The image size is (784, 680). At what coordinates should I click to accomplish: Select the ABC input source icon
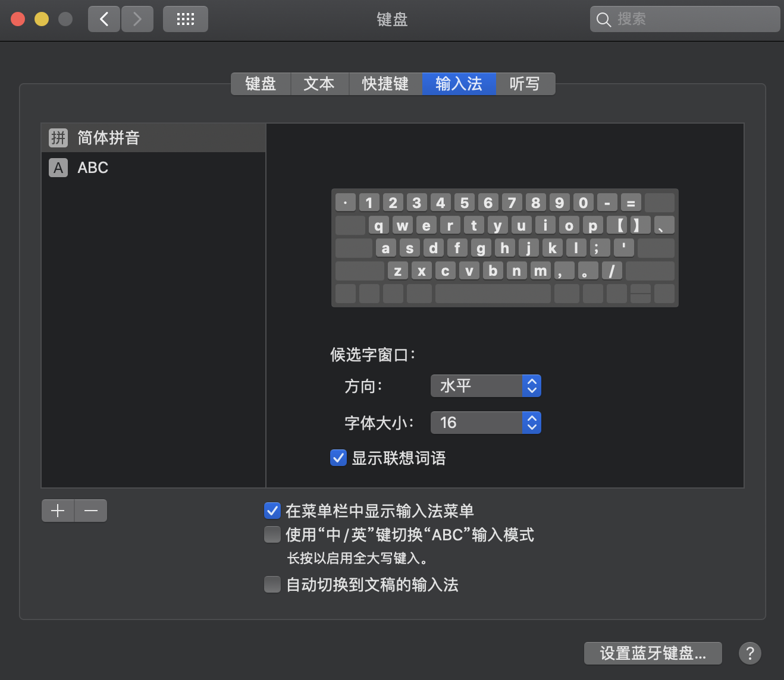click(58, 168)
